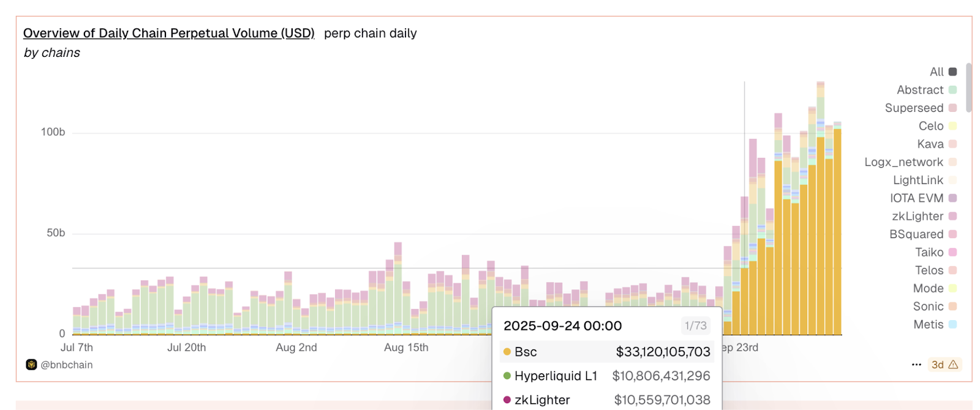Click the Taiko legend dot
This screenshot has width=980, height=410.
pyautogui.click(x=952, y=253)
